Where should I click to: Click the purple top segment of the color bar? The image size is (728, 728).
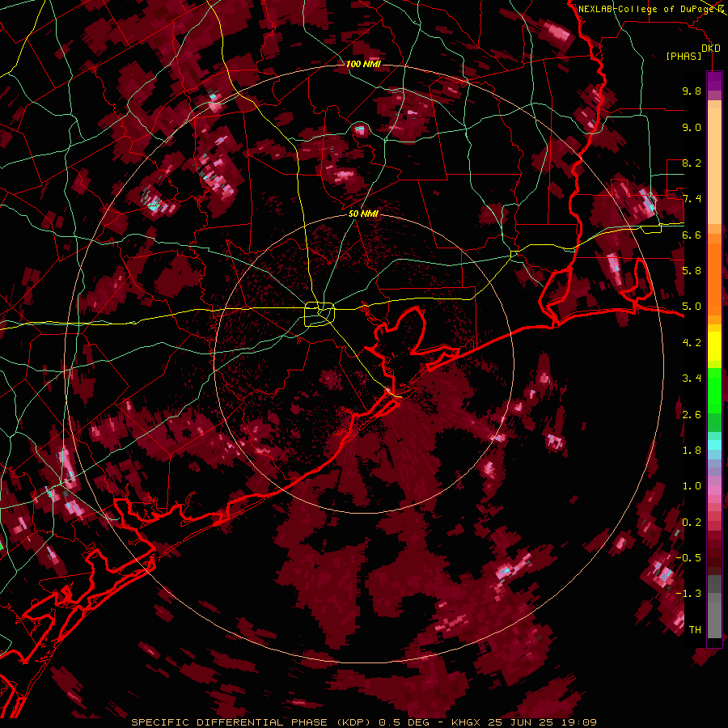[x=714, y=81]
